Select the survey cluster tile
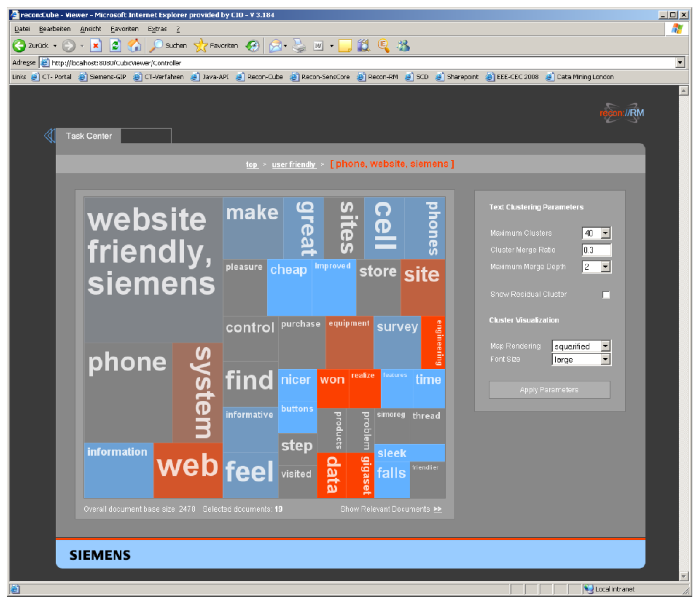 pyautogui.click(x=397, y=343)
